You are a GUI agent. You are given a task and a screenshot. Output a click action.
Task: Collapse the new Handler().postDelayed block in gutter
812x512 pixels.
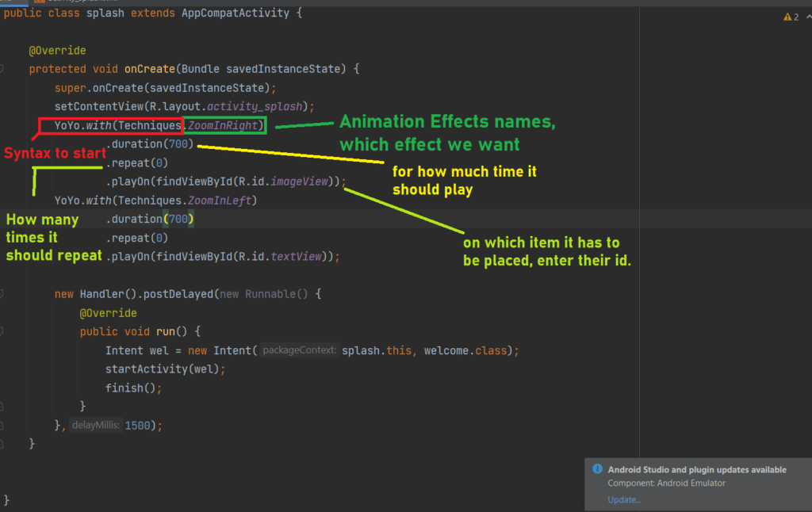click(2, 294)
